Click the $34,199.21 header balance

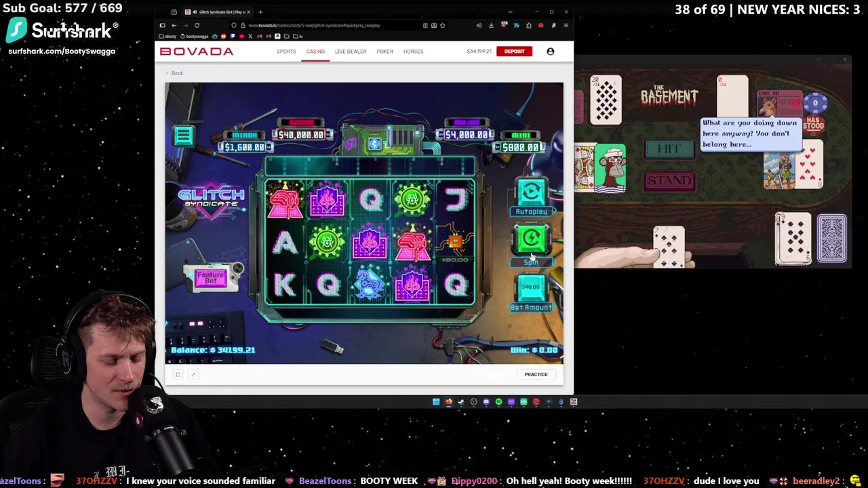479,52
